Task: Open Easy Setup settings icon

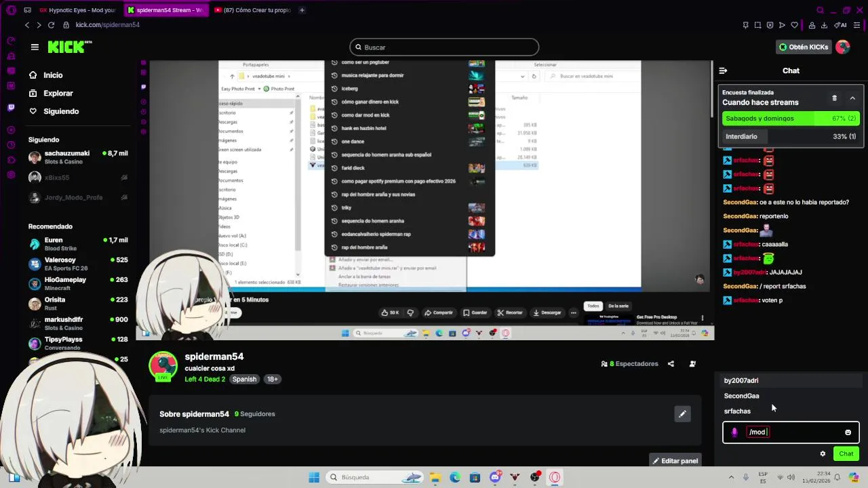Action: [857, 25]
